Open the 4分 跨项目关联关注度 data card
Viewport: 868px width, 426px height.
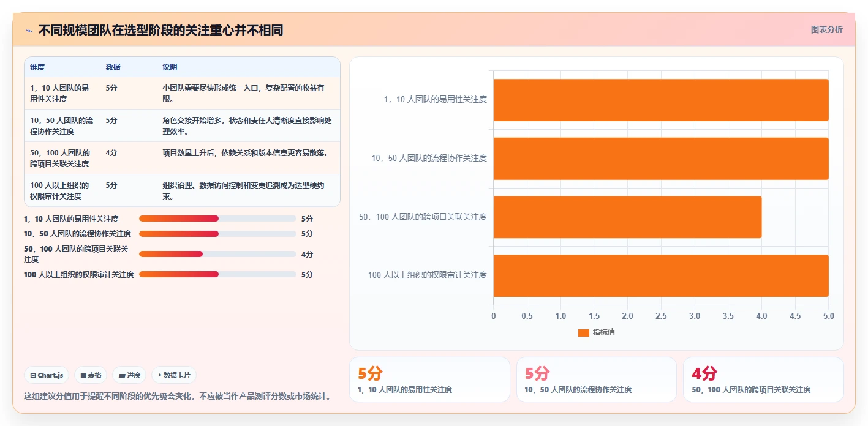coord(763,379)
